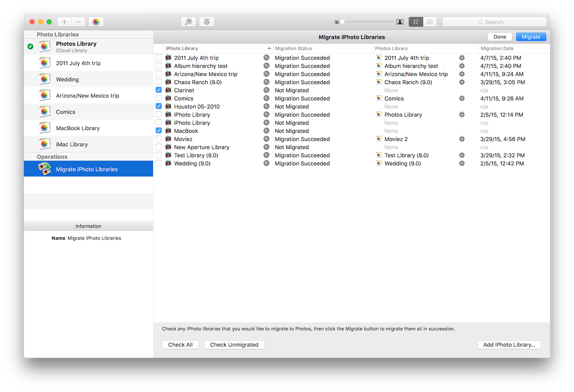Click the magnifying glass toolbar button

click(188, 22)
